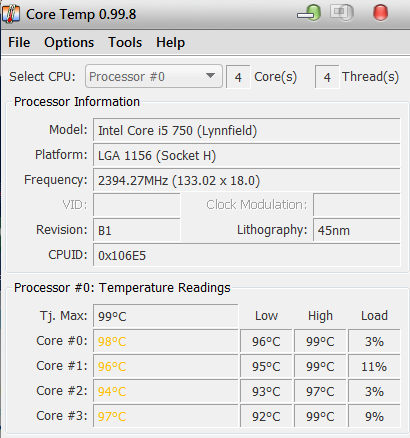The height and width of the screenshot is (438, 410).
Task: Open the Help menu
Action: 170,43
